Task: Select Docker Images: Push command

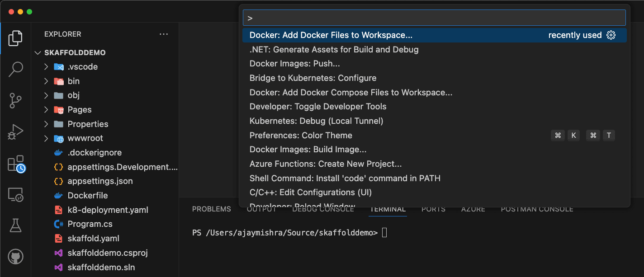Action: (x=435, y=64)
